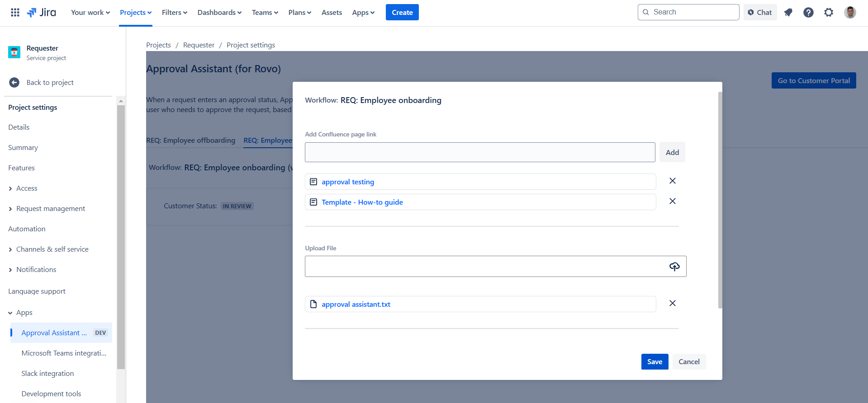
Task: Open the settings gear icon
Action: (829, 12)
